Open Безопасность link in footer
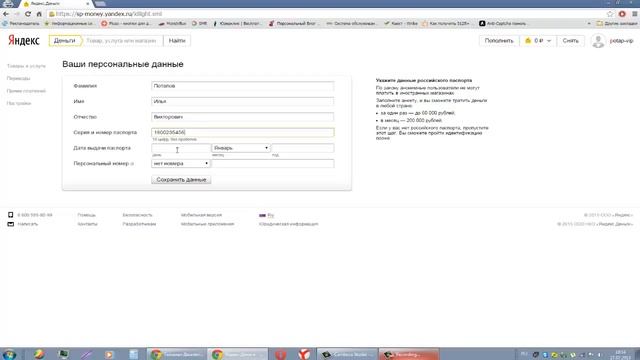Viewport: 640px width, 360px height. point(137,215)
